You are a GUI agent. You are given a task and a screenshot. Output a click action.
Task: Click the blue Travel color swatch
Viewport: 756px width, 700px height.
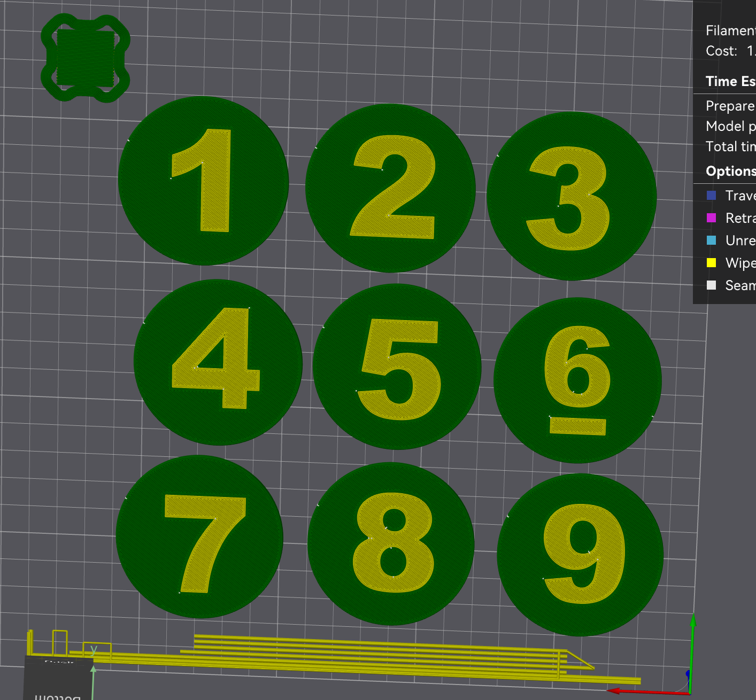coord(711,196)
